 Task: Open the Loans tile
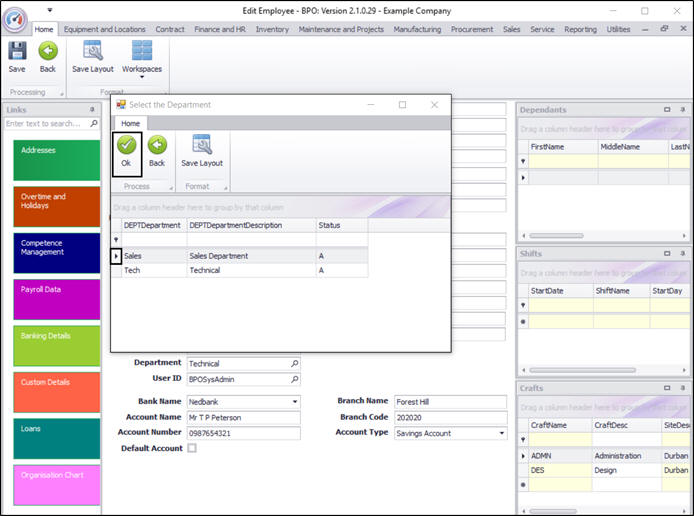pos(57,439)
